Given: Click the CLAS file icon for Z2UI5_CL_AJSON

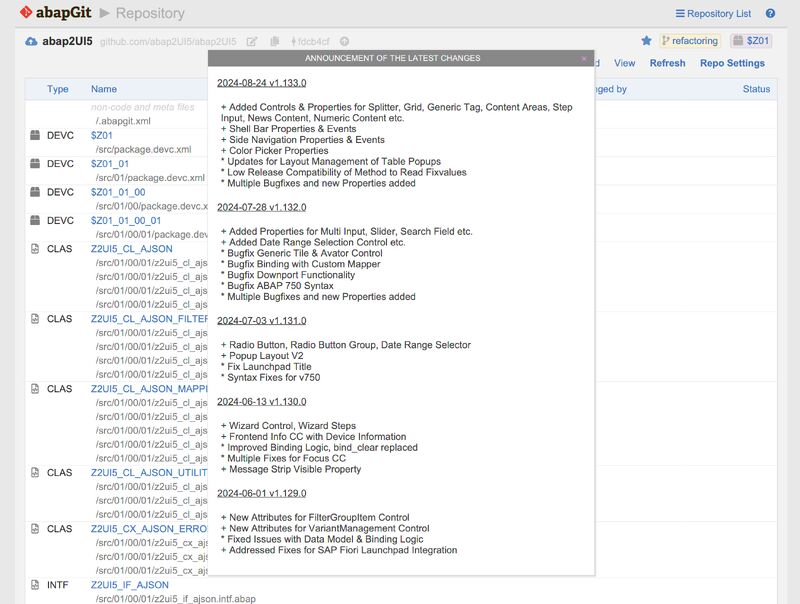Looking at the screenshot, I should pos(35,248).
